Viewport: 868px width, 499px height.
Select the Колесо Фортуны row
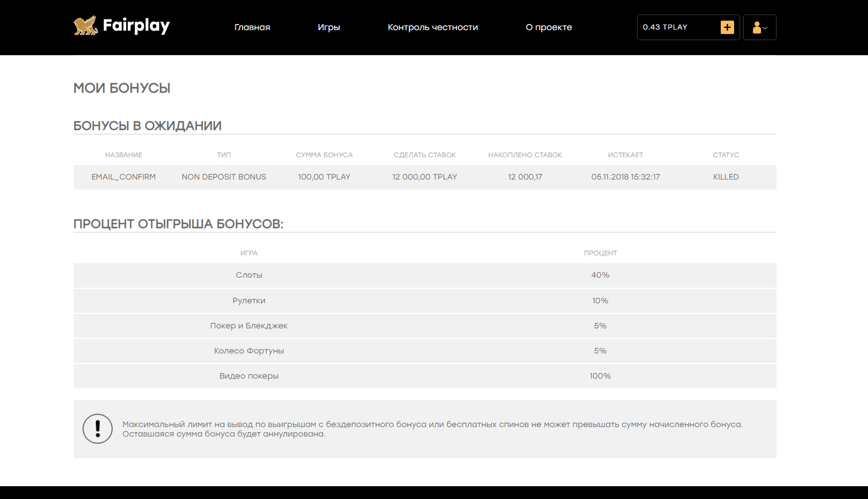pyautogui.click(x=249, y=351)
